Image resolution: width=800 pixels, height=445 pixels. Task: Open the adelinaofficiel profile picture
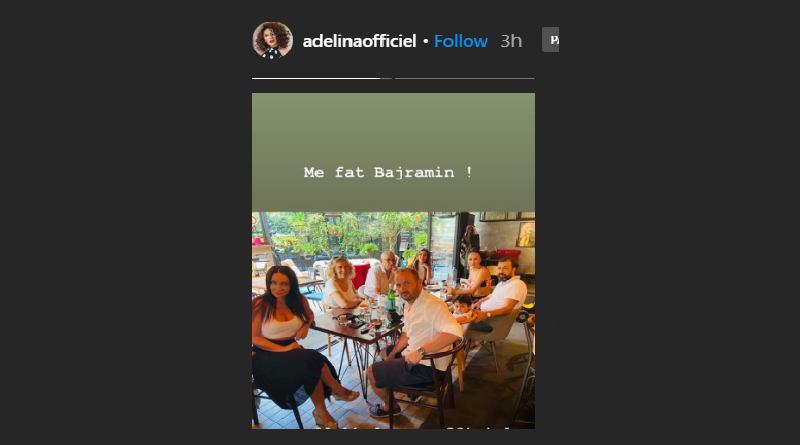pos(273,41)
